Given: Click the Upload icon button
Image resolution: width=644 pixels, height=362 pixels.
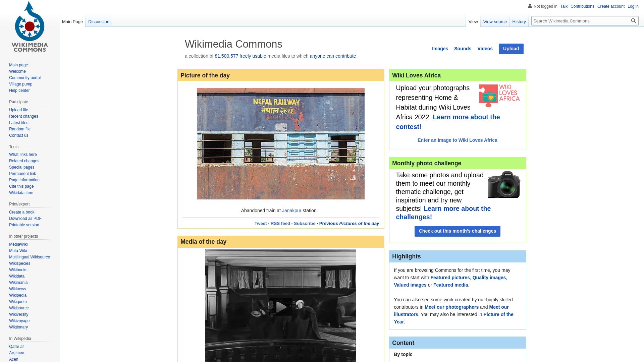Looking at the screenshot, I should tap(511, 49).
